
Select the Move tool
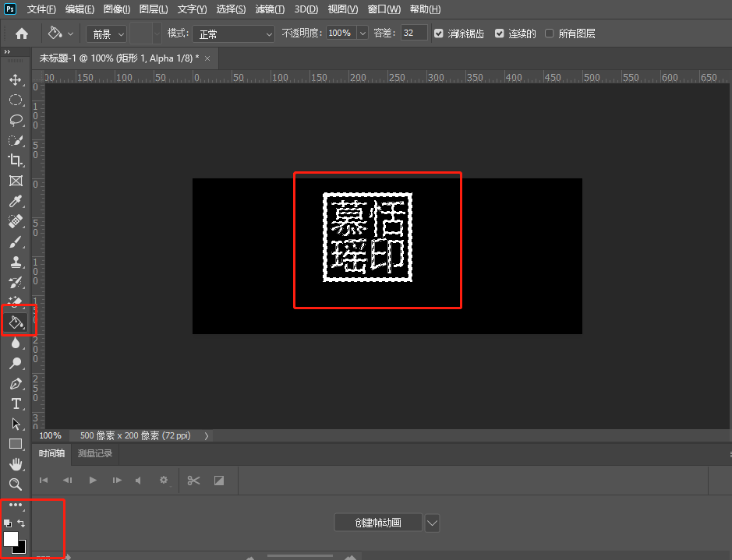click(16, 79)
